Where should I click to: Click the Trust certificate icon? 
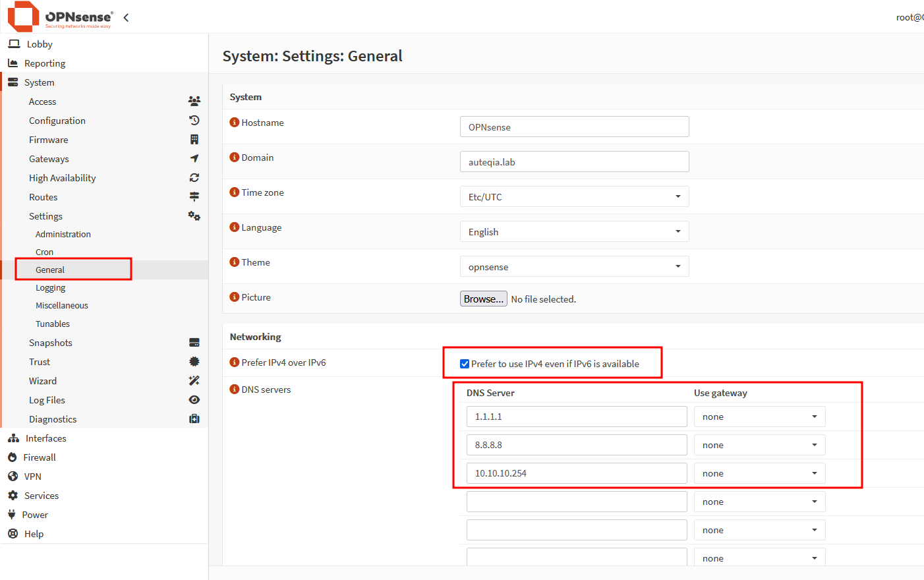point(194,362)
